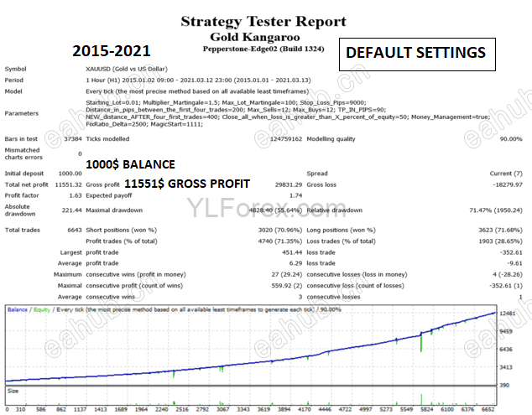Click the Model row label
This screenshot has height=415, width=532.
click(13, 91)
